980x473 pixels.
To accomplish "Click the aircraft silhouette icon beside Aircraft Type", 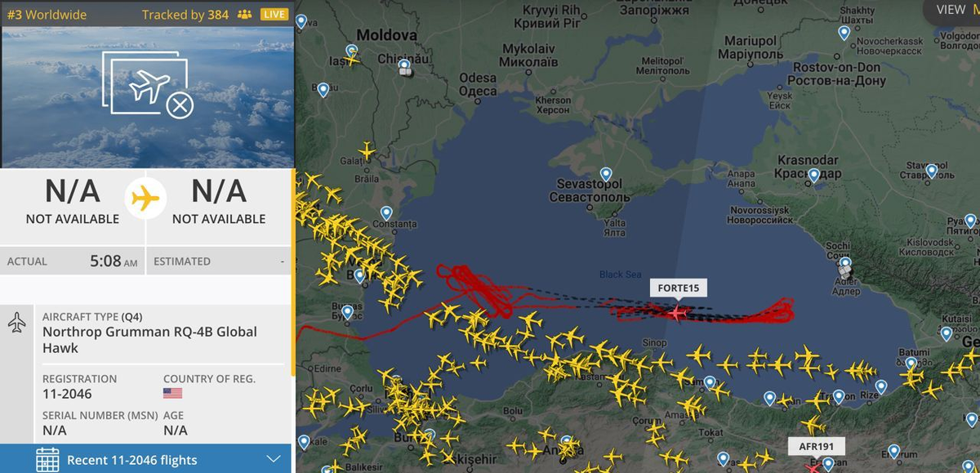I will pyautogui.click(x=16, y=323).
